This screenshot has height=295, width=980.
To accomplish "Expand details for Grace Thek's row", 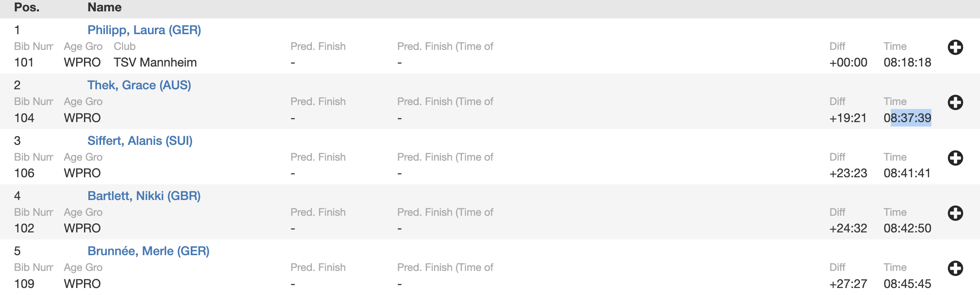I will 955,102.
